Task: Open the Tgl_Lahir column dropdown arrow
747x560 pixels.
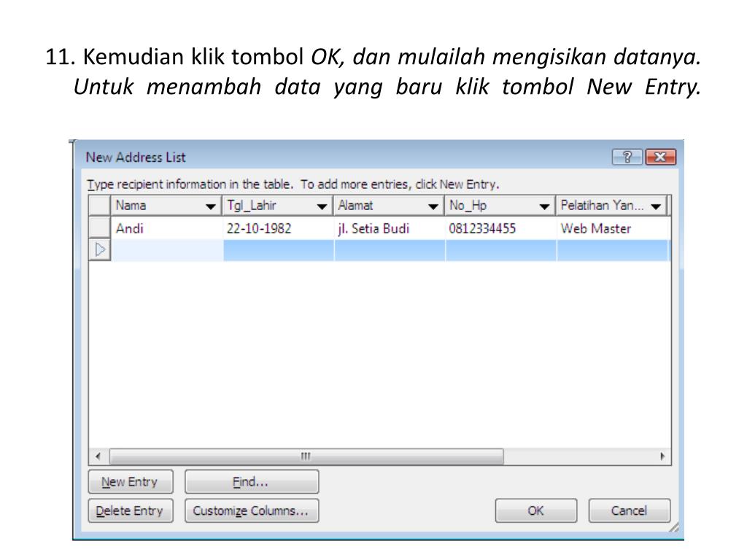Action: click(322, 206)
